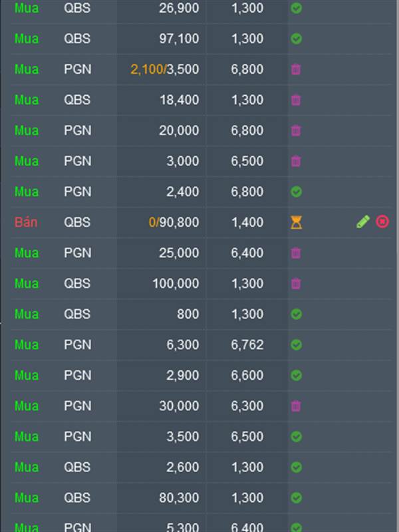Click the hourglass pending icon on Bán QBS row
This screenshot has width=399, height=532.
click(x=296, y=223)
